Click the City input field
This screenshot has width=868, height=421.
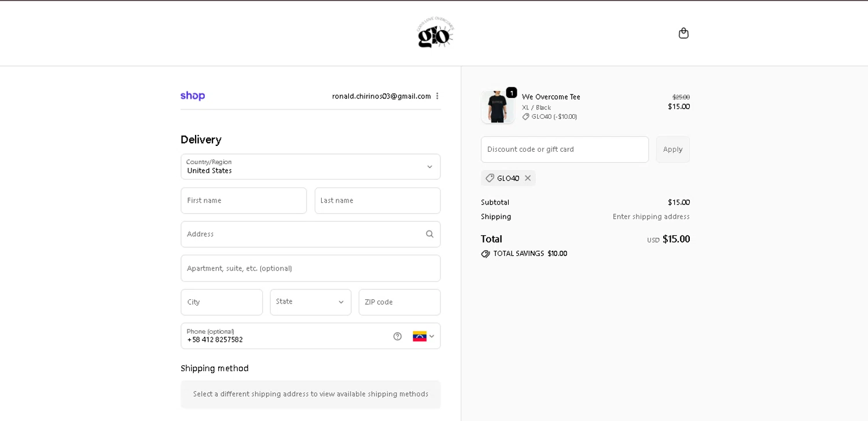coord(222,302)
